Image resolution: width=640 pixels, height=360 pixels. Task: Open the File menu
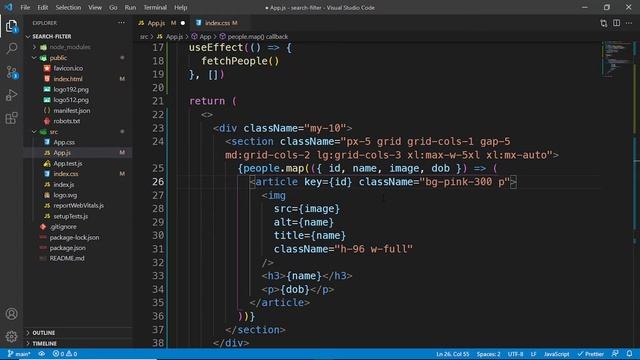pos(25,7)
